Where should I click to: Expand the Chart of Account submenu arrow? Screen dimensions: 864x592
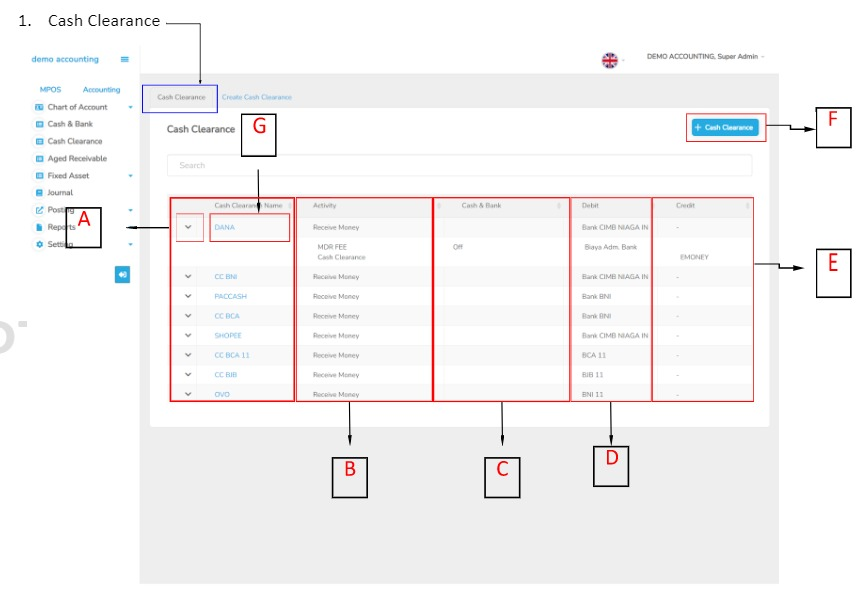click(x=130, y=107)
